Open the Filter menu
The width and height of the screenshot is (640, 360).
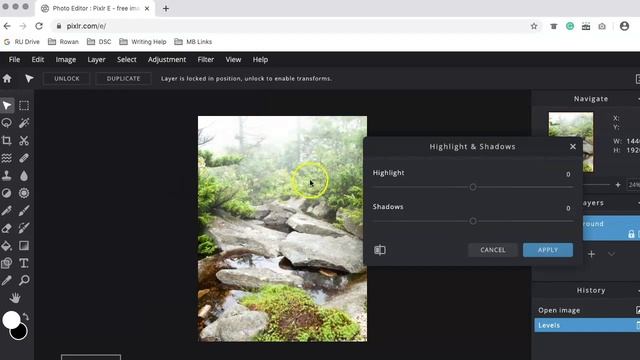pyautogui.click(x=206, y=60)
